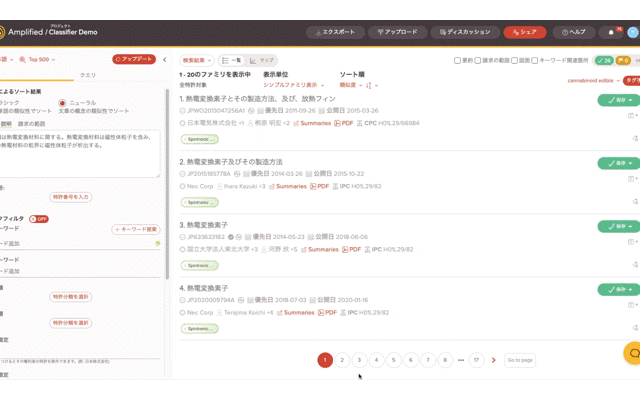Viewport: 640px width, 400px height.
Task: Check the 要約 checkbox
Action: tap(457, 60)
